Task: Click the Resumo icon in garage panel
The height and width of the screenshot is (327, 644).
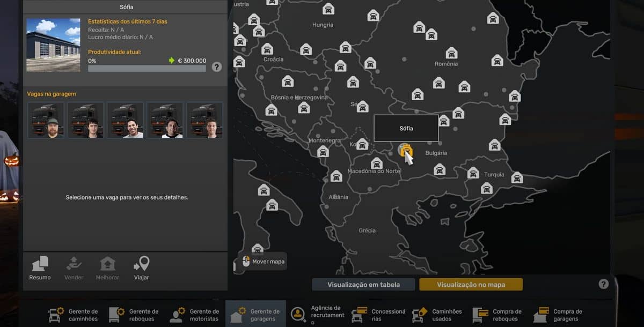Action: (x=40, y=267)
